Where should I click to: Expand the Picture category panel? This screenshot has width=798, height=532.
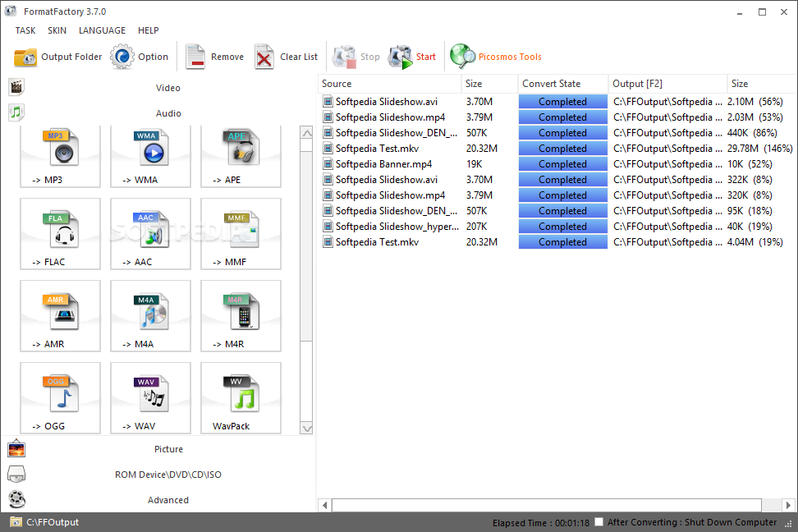(168, 449)
